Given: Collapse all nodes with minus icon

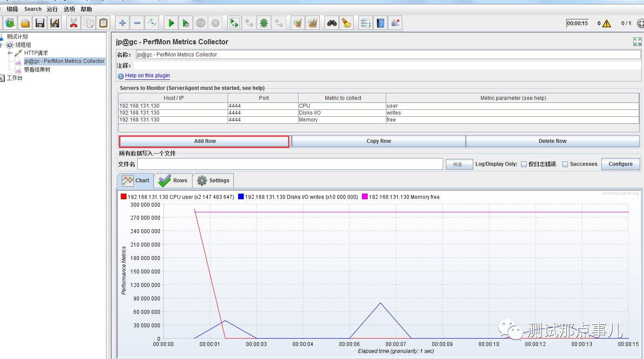Looking at the screenshot, I should pyautogui.click(x=137, y=23).
